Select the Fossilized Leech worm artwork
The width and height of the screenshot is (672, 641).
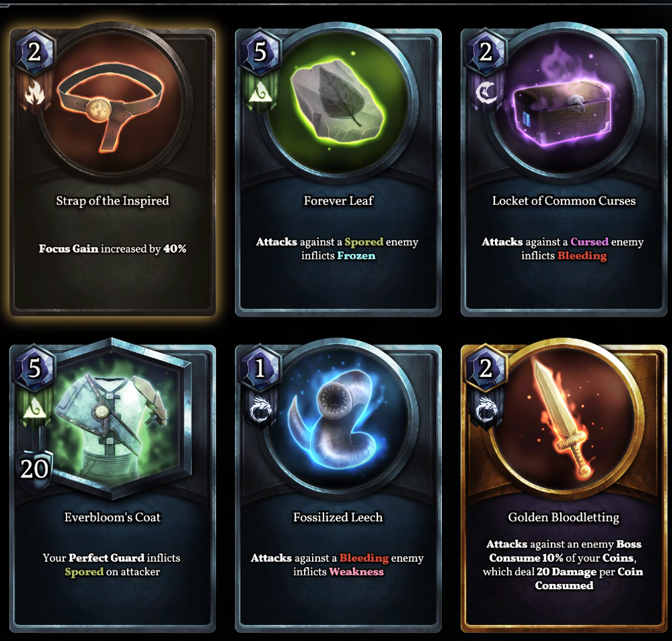coord(337,425)
